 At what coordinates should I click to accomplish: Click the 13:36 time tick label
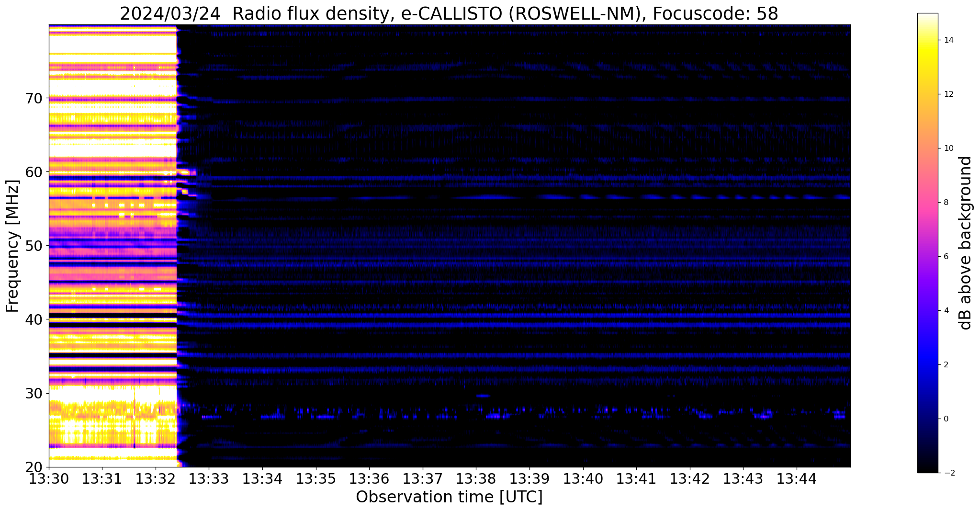[369, 478]
